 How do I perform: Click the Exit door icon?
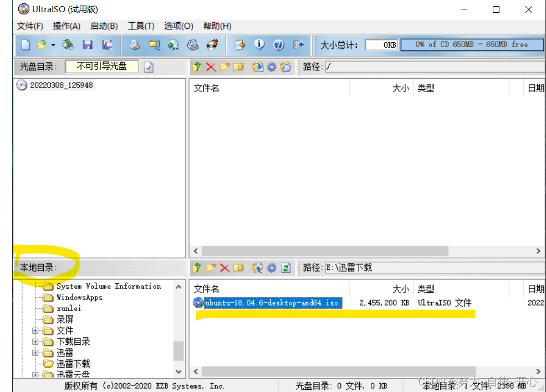coord(298,45)
